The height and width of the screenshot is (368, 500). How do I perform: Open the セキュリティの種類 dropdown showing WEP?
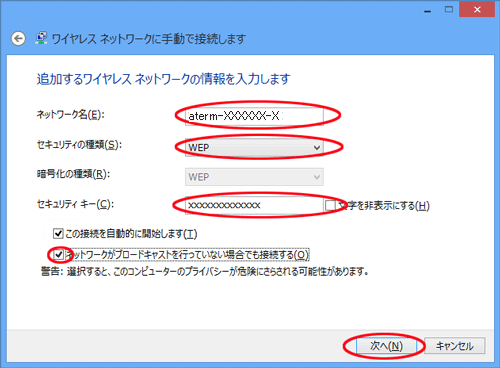[x=254, y=147]
